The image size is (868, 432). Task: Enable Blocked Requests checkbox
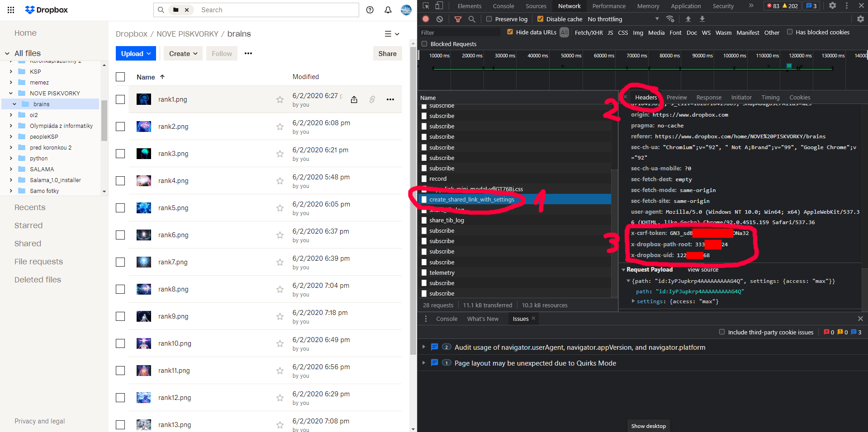pos(424,44)
